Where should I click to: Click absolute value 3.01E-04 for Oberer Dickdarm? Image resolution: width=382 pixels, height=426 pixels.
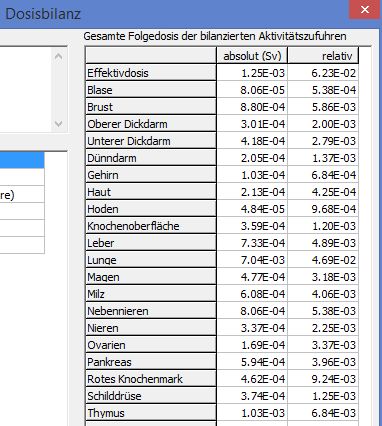(252, 124)
